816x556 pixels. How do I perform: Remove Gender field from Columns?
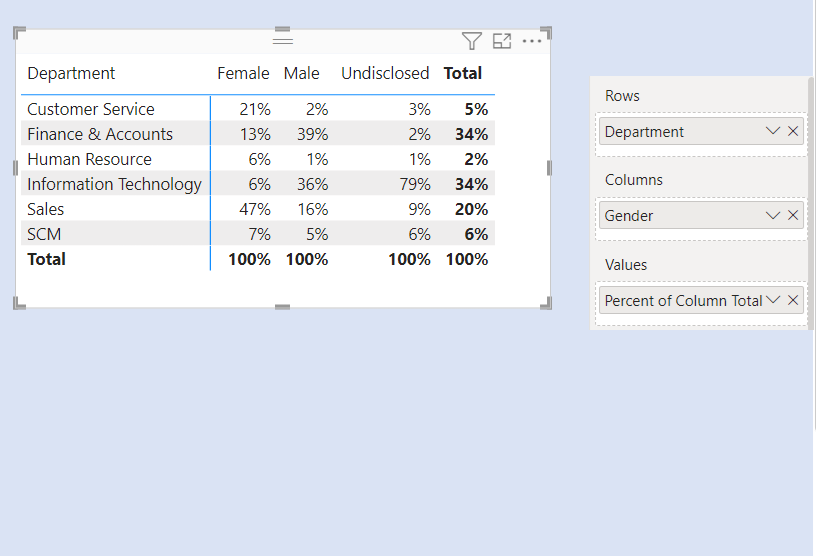793,215
